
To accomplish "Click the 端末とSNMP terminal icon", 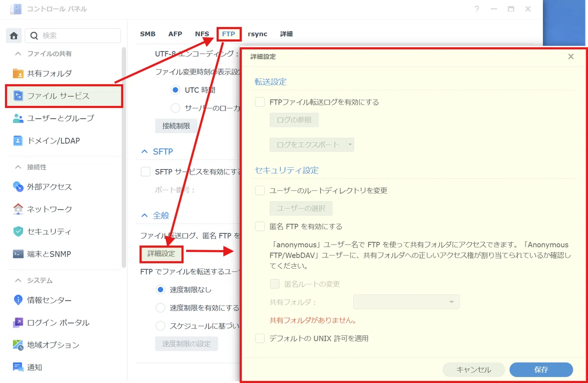I will click(x=18, y=254).
